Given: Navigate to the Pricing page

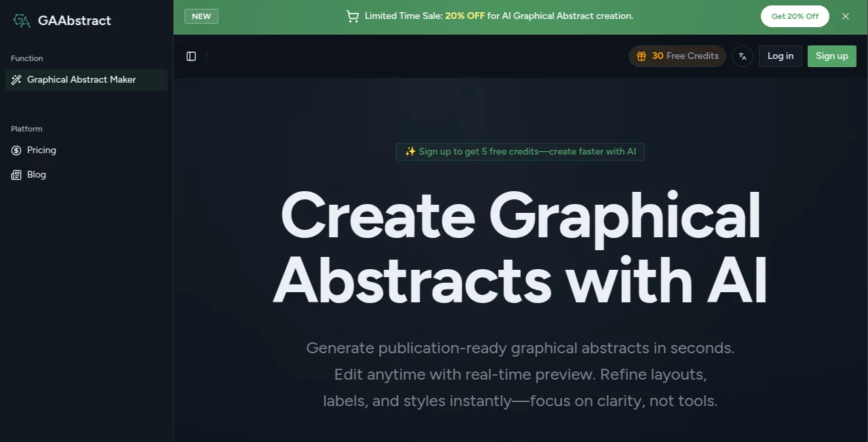Looking at the screenshot, I should 41,150.
